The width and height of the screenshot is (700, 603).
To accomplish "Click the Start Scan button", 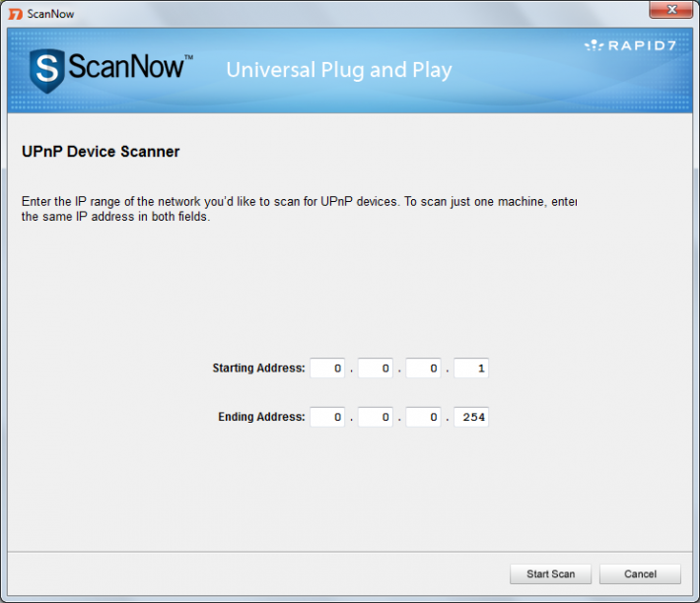I will coord(550,574).
